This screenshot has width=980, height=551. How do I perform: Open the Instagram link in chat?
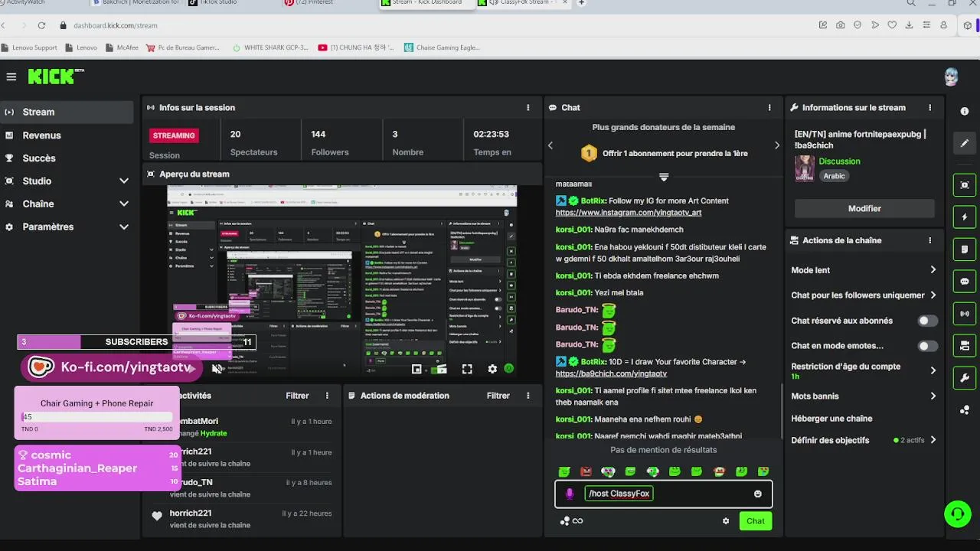click(628, 213)
